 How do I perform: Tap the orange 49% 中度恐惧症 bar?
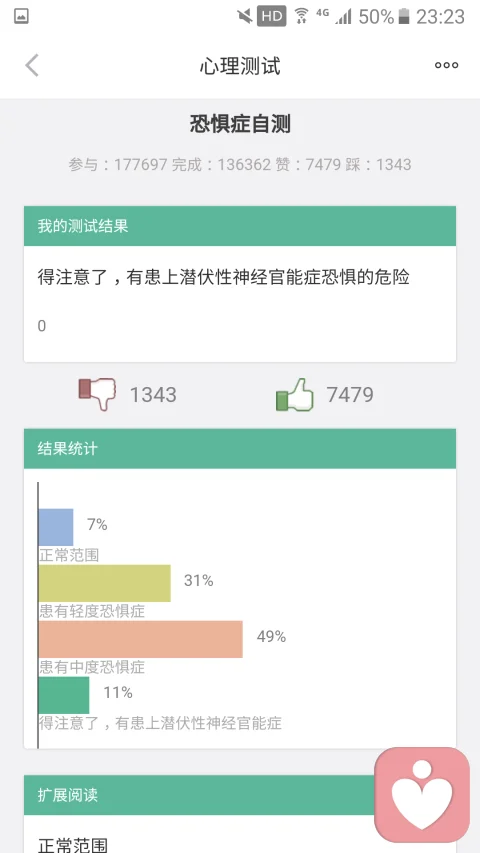click(x=140, y=639)
